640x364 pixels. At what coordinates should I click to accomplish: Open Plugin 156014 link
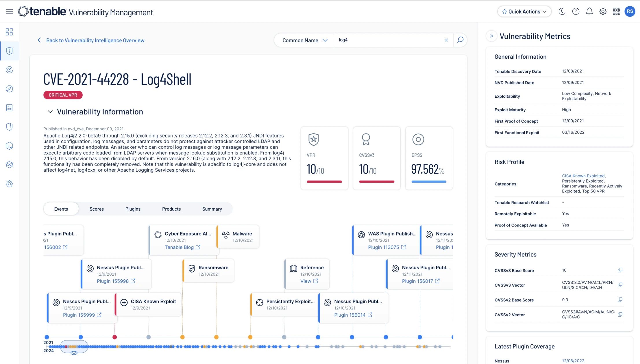point(353,315)
